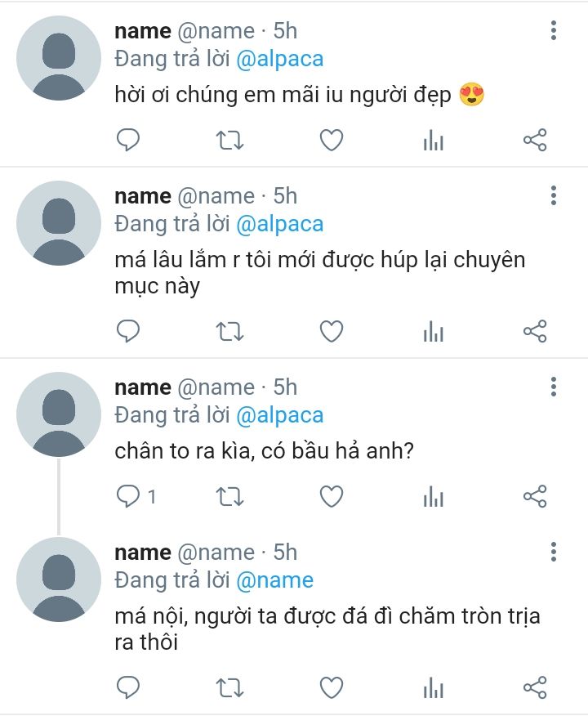
Task: Share the "má nội, người ta" tweet
Action: [535, 687]
